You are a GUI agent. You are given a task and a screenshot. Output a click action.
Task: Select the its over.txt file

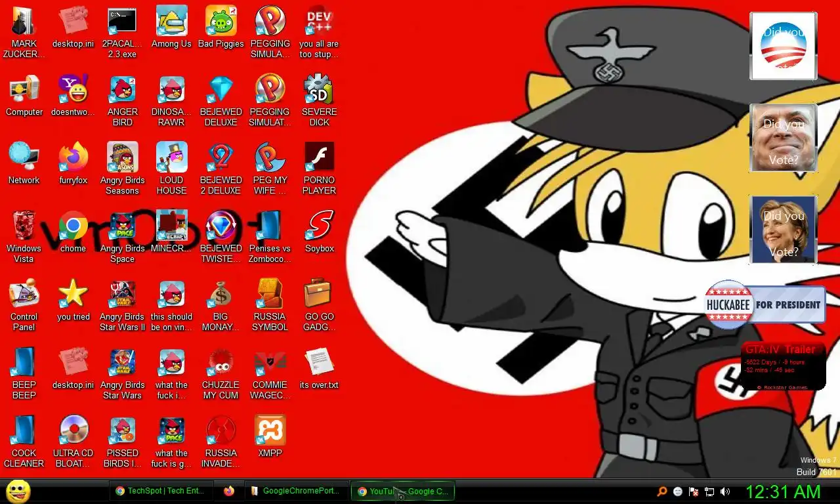pyautogui.click(x=320, y=369)
